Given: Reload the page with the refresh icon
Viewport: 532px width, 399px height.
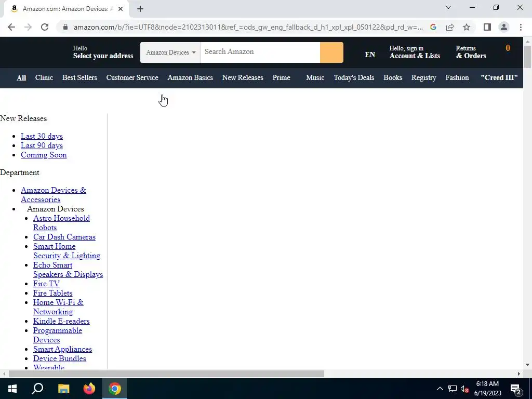Looking at the screenshot, I should [x=45, y=27].
